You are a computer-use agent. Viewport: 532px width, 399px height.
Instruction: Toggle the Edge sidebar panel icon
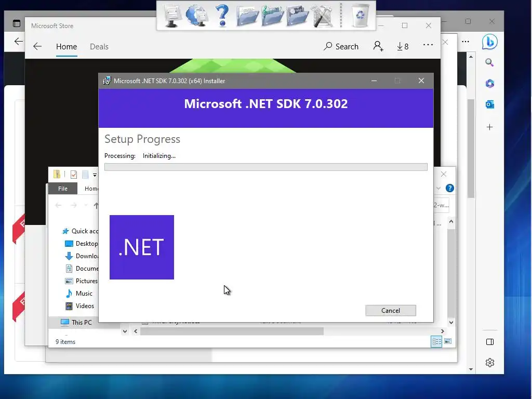tap(489, 342)
